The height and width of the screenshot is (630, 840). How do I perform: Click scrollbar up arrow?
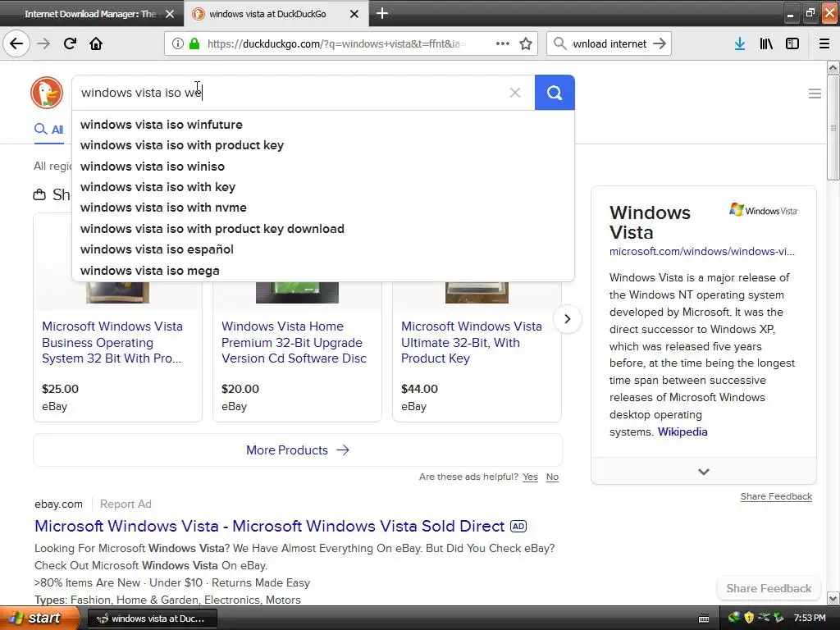click(833, 67)
